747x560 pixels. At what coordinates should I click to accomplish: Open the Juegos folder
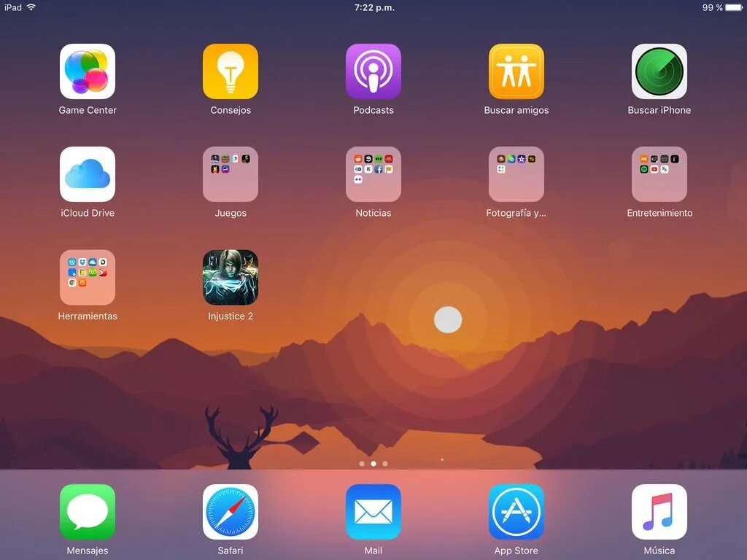(230, 174)
